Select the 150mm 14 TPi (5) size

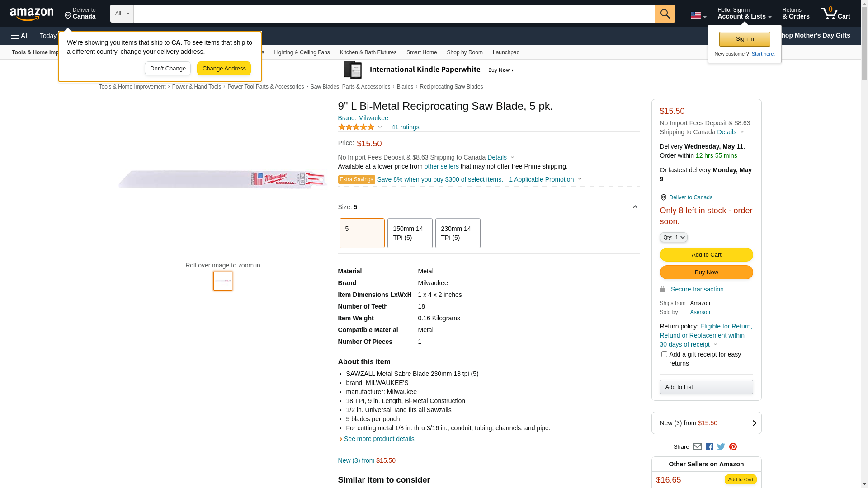(410, 233)
